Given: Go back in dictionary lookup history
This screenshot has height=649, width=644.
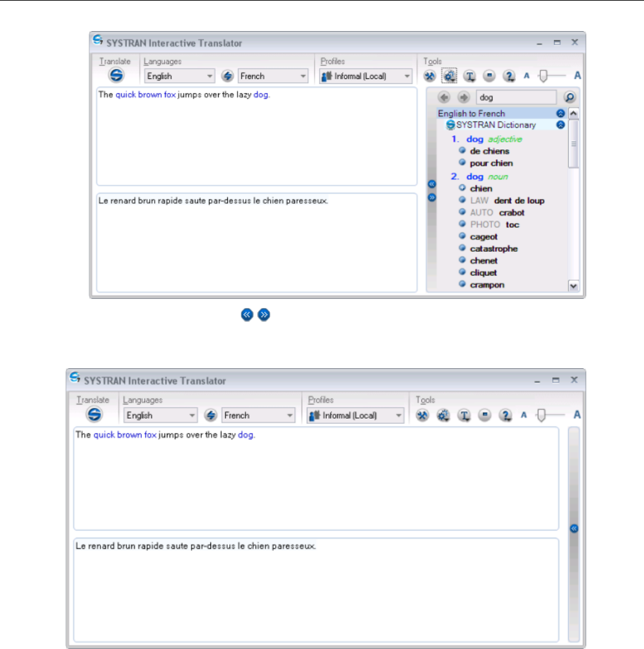Looking at the screenshot, I should pyautogui.click(x=444, y=98).
